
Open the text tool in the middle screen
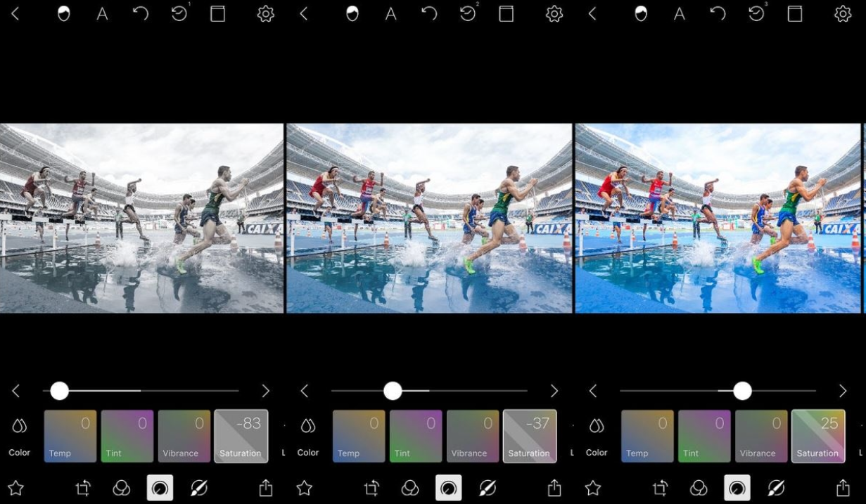(390, 14)
